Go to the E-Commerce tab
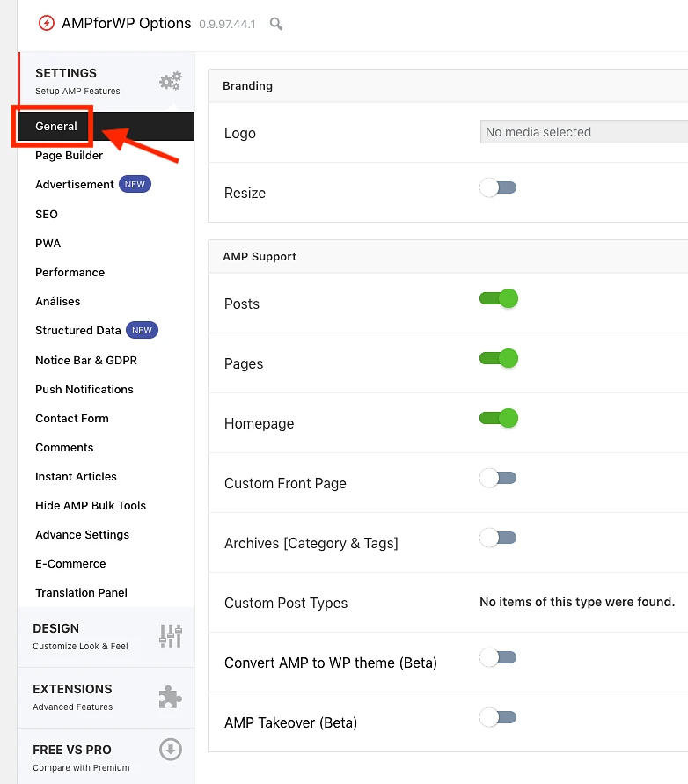 [70, 563]
